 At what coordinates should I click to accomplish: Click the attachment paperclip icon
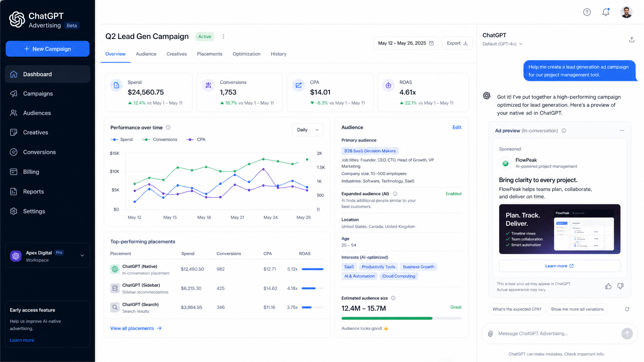490,333
